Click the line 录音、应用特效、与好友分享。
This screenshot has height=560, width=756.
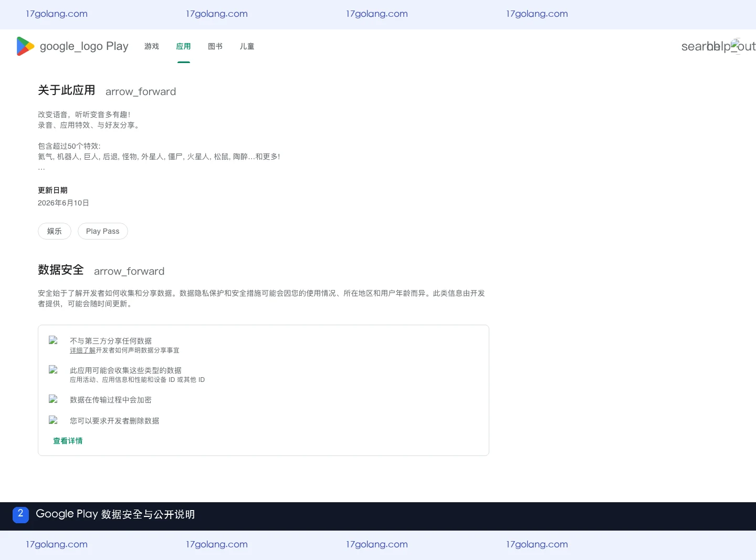90,125
